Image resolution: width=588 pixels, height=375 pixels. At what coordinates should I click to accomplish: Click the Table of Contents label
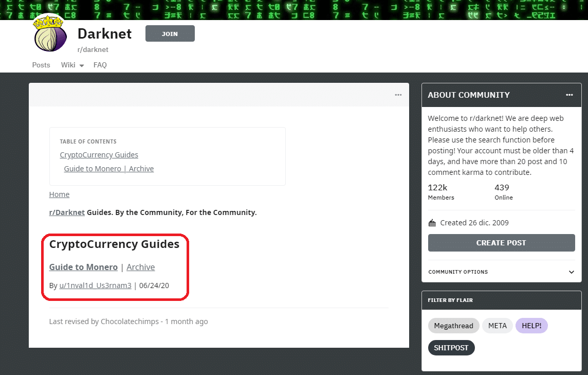[x=88, y=141]
